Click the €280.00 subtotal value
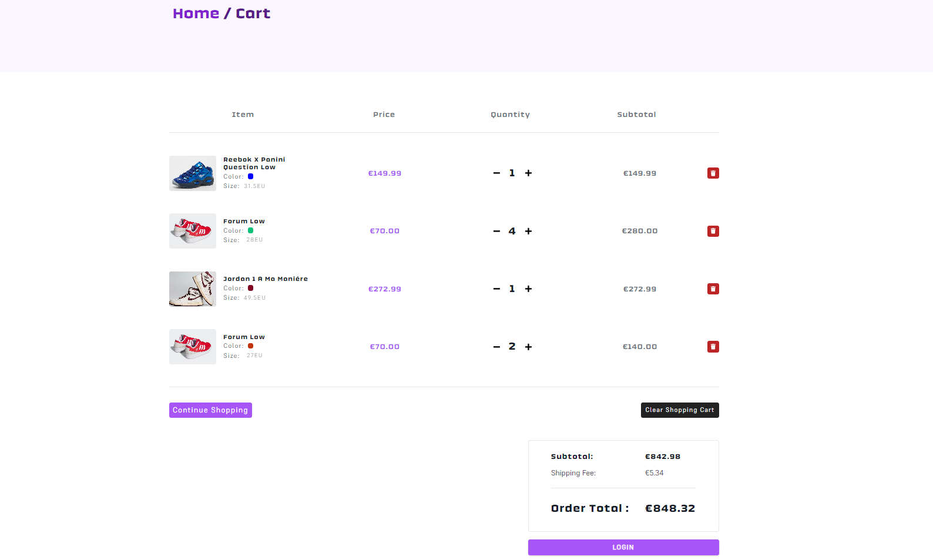933x560 pixels. [x=640, y=231]
